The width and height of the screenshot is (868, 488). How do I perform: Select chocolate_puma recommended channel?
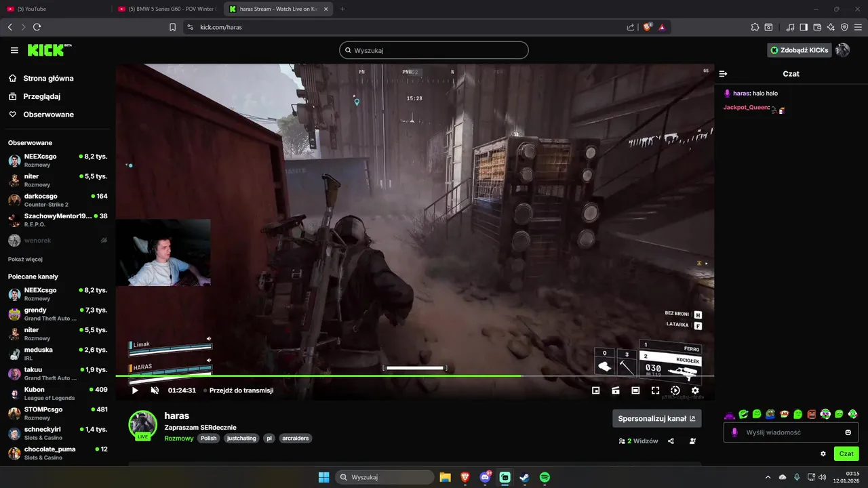(58, 453)
